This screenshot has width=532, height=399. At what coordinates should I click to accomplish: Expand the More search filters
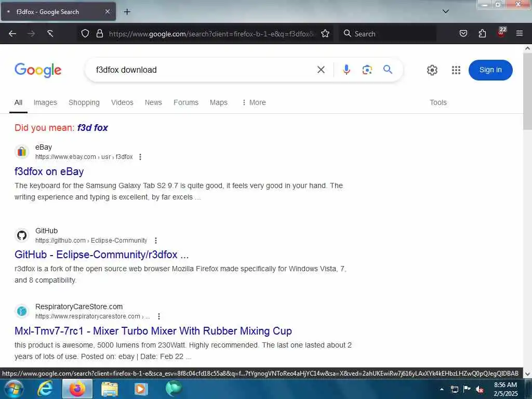coord(254,102)
